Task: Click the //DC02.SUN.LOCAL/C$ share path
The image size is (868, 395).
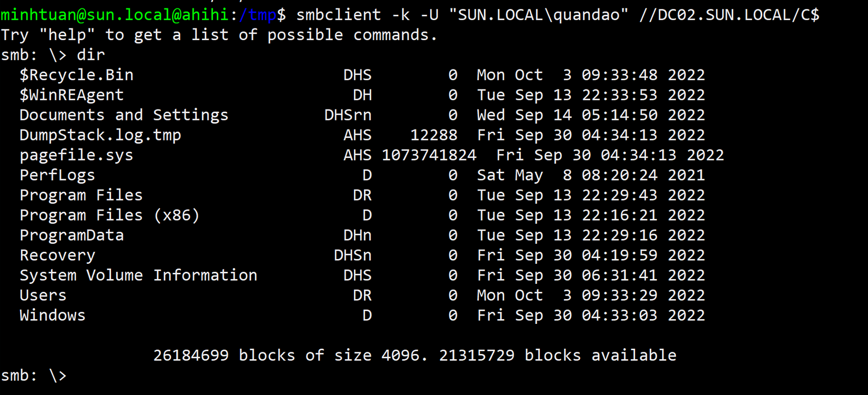Action: (x=729, y=15)
